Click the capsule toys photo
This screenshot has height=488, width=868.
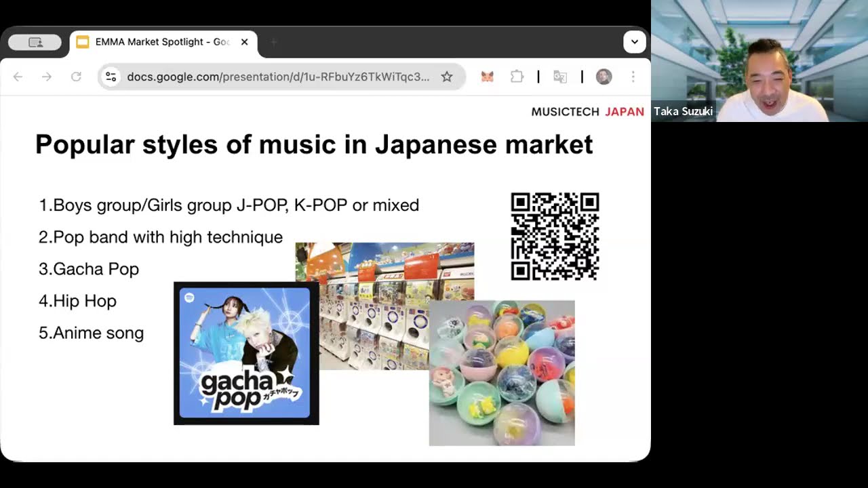[x=502, y=373]
